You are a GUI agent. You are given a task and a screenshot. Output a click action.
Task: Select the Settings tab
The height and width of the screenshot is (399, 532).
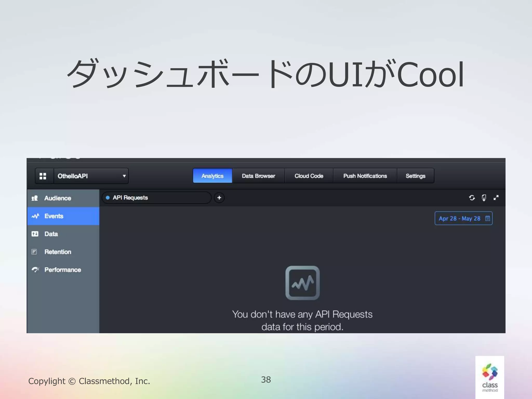(x=415, y=176)
